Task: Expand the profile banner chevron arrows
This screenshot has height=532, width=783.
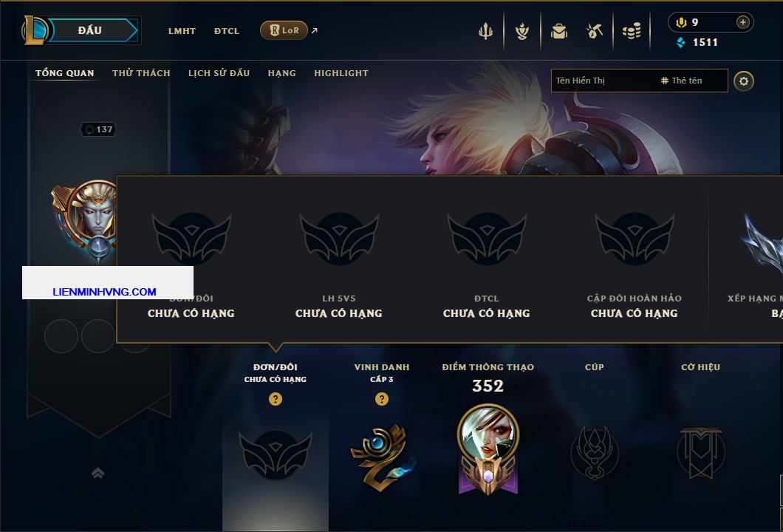Action: pos(98,473)
